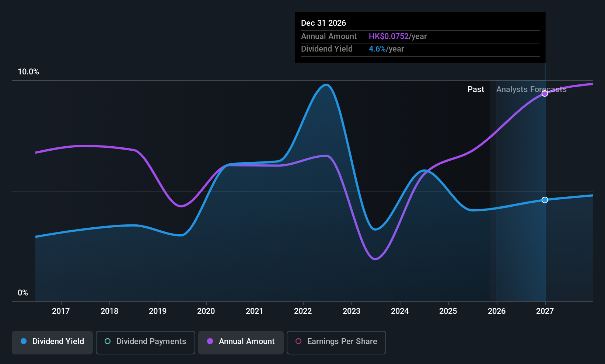
Task: Click the 2027 label on the x-axis
Action: point(545,311)
